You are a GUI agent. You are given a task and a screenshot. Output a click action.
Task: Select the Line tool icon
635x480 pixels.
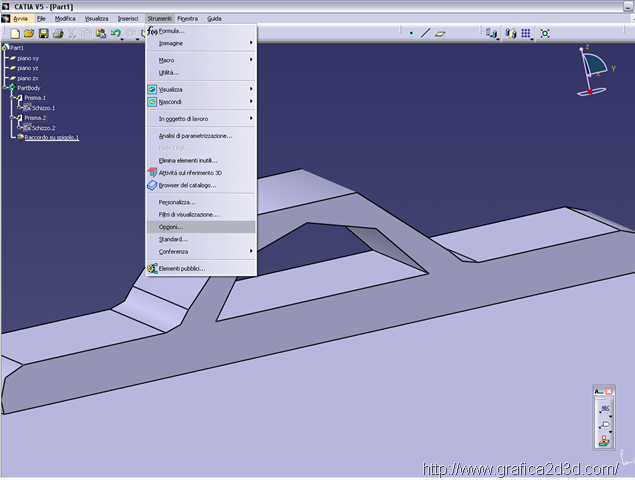coord(426,33)
